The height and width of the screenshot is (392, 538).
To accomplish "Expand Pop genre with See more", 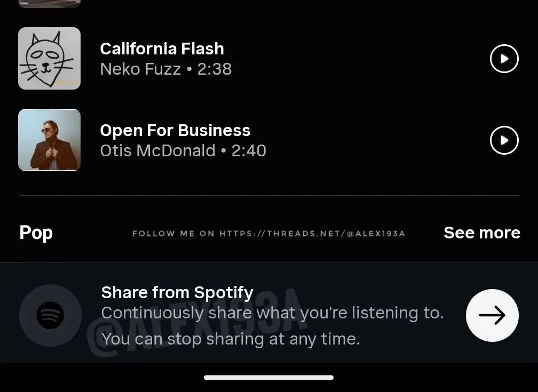I will (x=481, y=233).
